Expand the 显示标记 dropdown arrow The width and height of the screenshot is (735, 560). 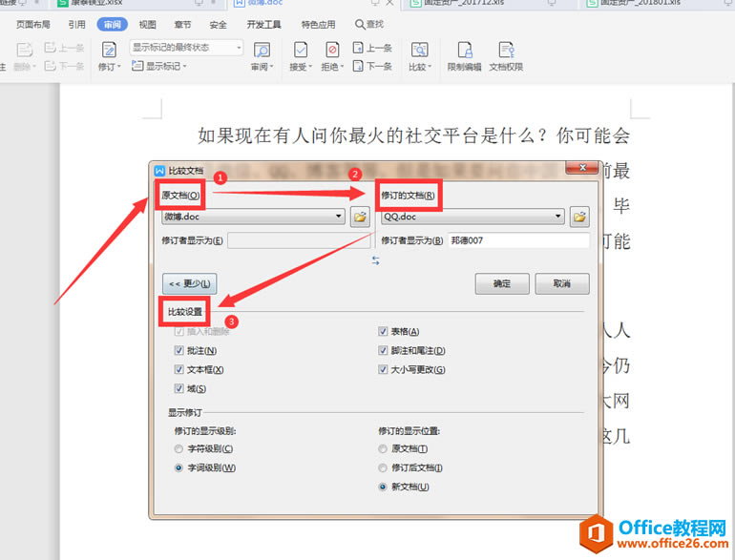point(184,66)
